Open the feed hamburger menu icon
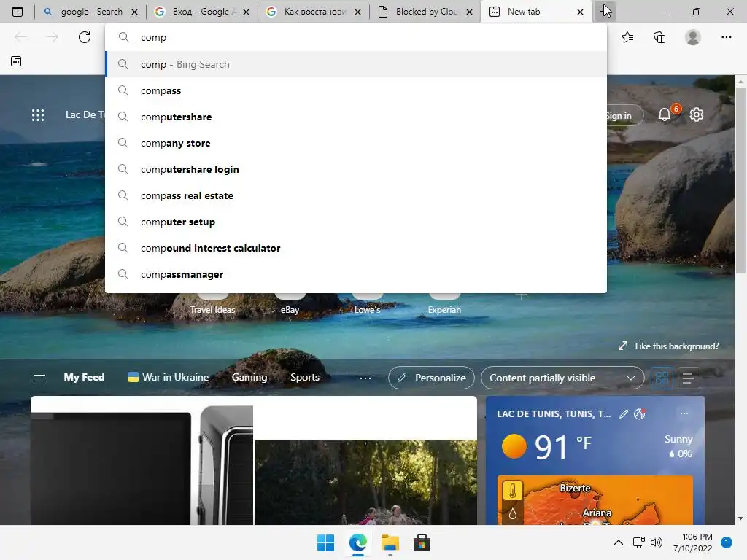This screenshot has width=747, height=560. [x=39, y=378]
